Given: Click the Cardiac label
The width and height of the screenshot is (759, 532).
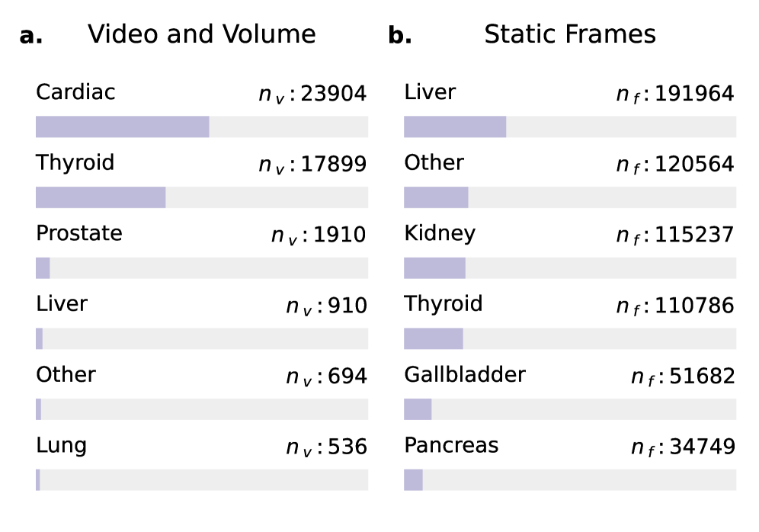Looking at the screenshot, I should click(75, 92).
